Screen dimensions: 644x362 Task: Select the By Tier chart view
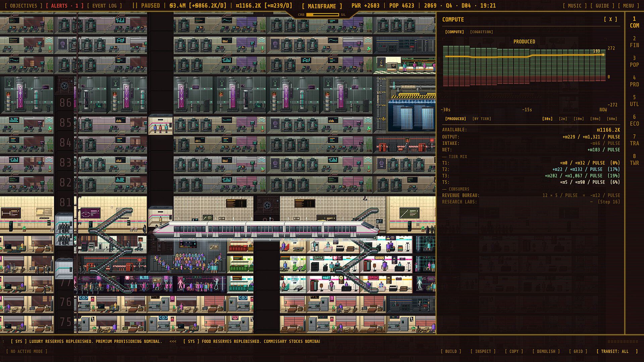point(482,119)
